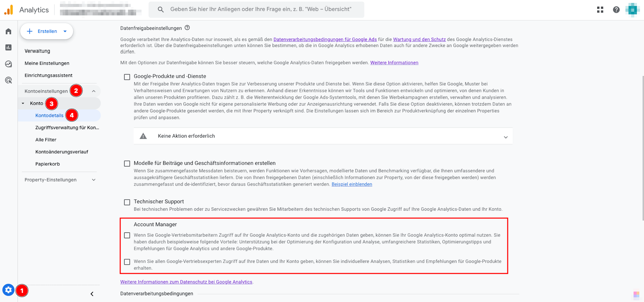Select Alle Filter in the sidebar
This screenshot has width=644, height=302.
pos(46,140)
